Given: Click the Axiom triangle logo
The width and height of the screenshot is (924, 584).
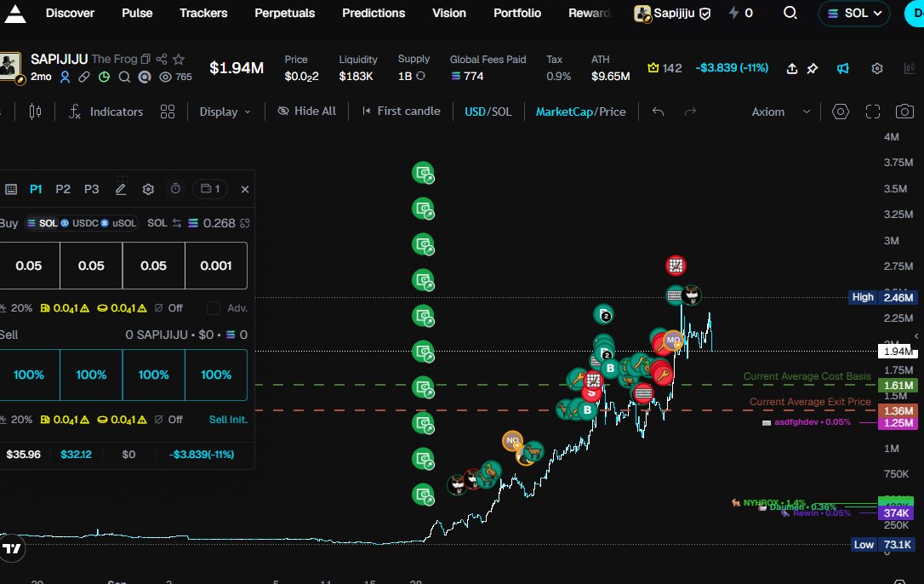Looking at the screenshot, I should pyautogui.click(x=14, y=14).
